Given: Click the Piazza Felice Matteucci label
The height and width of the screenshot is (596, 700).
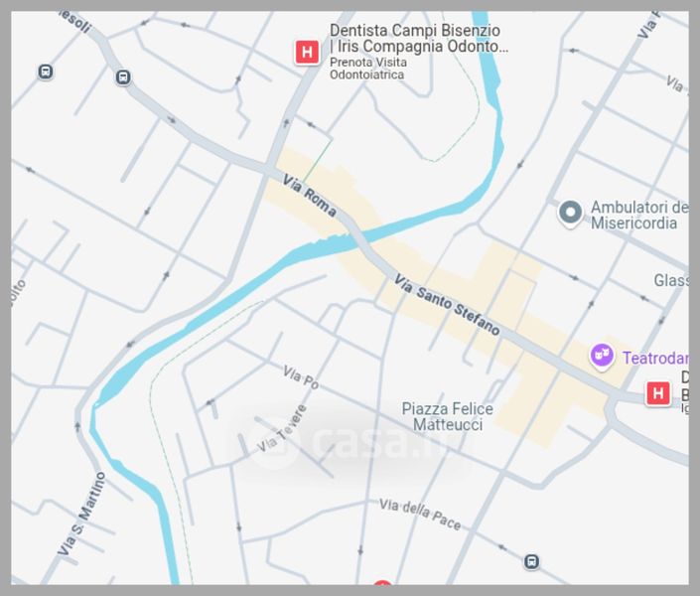Looking at the screenshot, I should click(448, 416).
